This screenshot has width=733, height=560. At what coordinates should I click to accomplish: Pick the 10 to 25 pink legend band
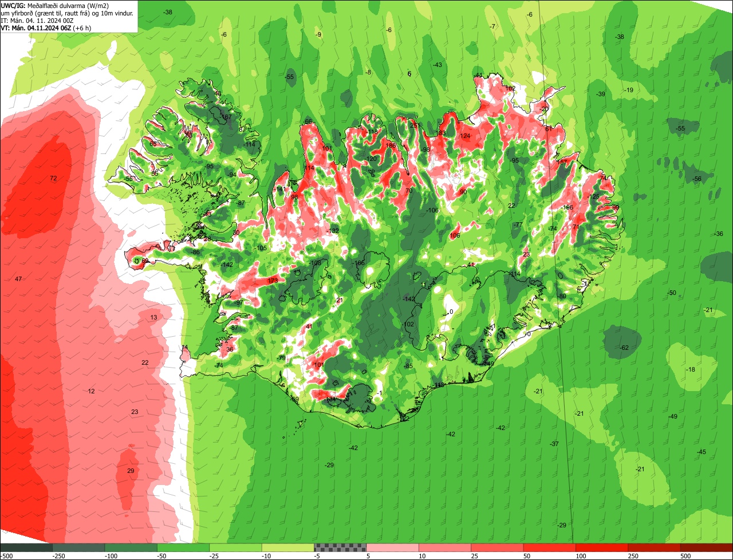coord(445,547)
